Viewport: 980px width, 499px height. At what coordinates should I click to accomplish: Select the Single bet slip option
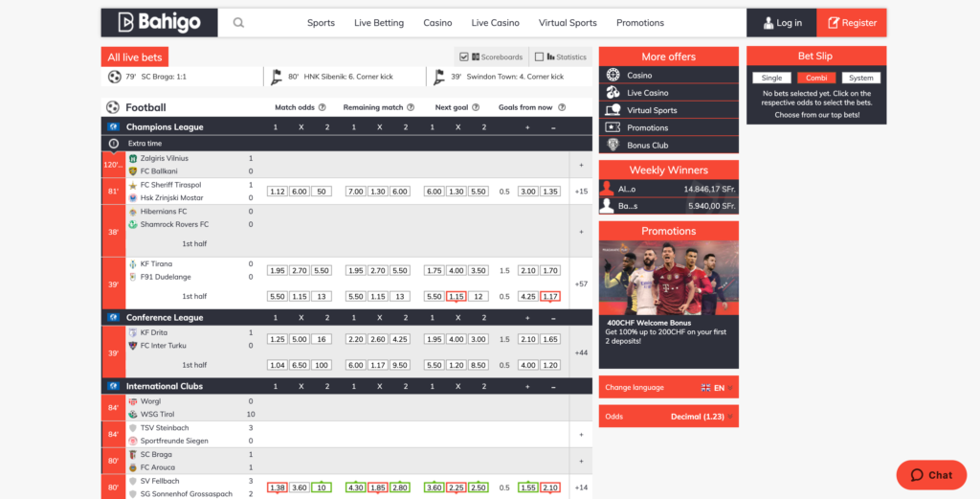772,79
